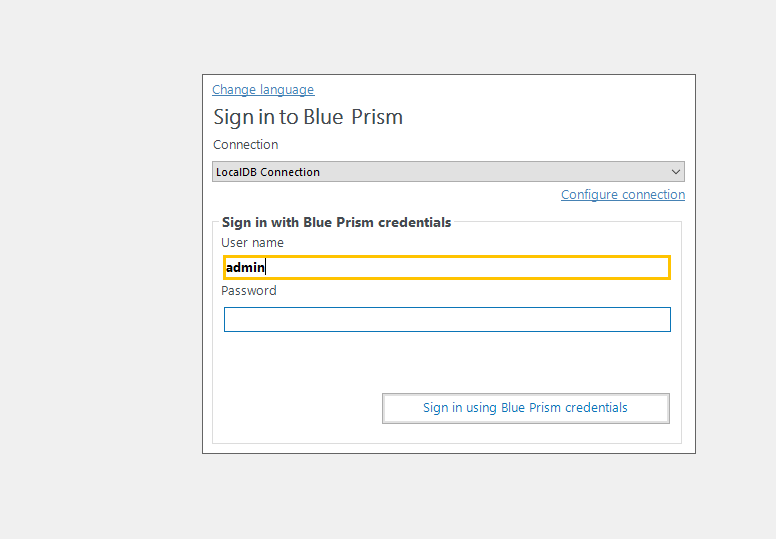
Task: Click the Connection label
Action: point(246,145)
